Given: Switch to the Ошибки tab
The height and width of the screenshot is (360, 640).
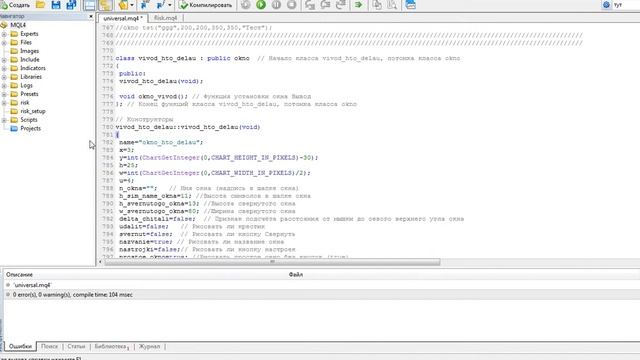Looking at the screenshot, I should tap(20, 346).
